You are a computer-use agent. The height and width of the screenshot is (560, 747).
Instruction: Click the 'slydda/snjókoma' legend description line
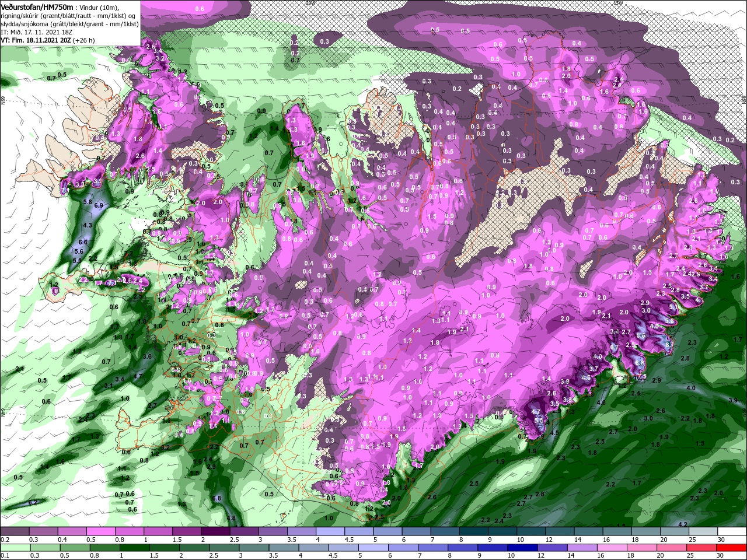[x=69, y=24]
